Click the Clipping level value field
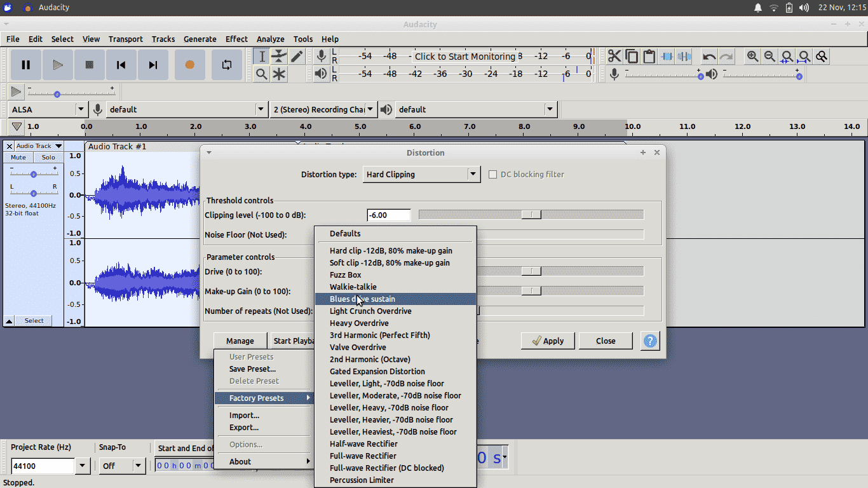Viewport: 868px width, 488px height. tap(388, 215)
